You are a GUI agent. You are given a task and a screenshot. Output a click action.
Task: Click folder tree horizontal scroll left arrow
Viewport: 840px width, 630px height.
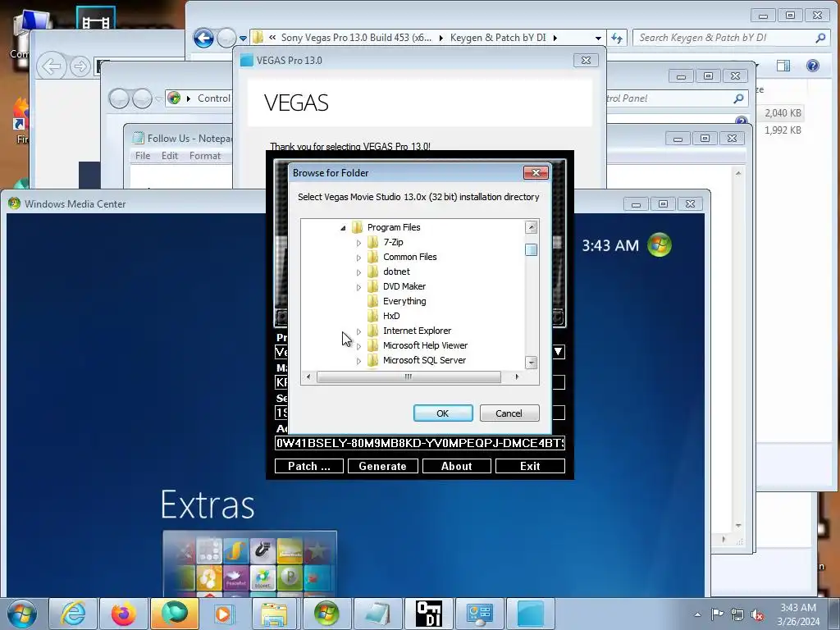tap(308, 377)
